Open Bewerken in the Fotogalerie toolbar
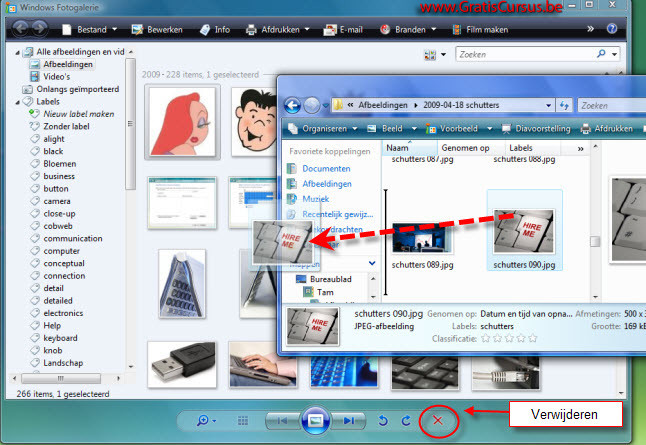This screenshot has width=646, height=445. click(157, 30)
